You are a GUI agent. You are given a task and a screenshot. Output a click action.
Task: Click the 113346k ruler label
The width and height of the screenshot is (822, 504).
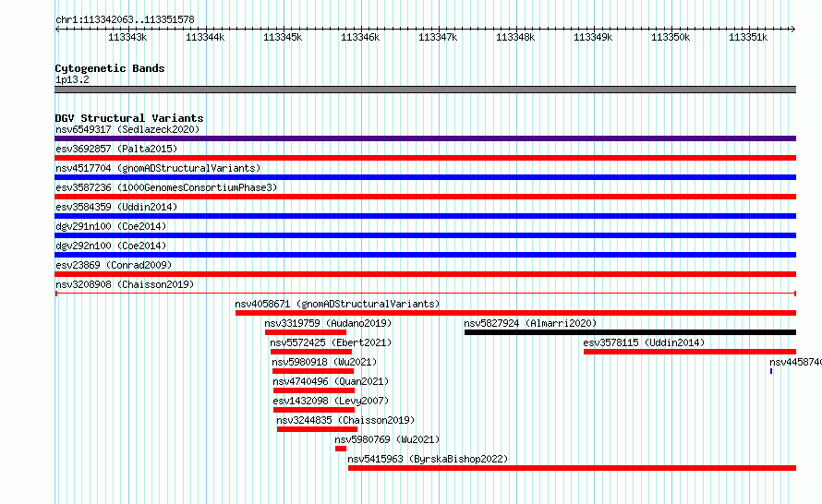point(360,37)
